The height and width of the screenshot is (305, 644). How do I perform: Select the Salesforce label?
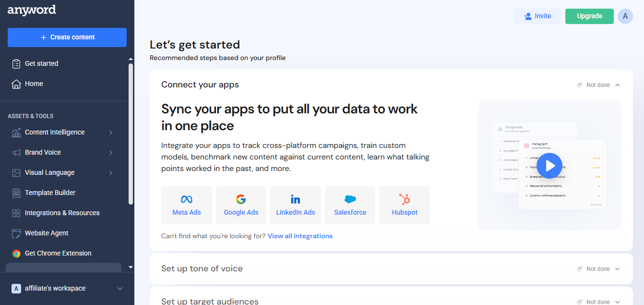350,212
